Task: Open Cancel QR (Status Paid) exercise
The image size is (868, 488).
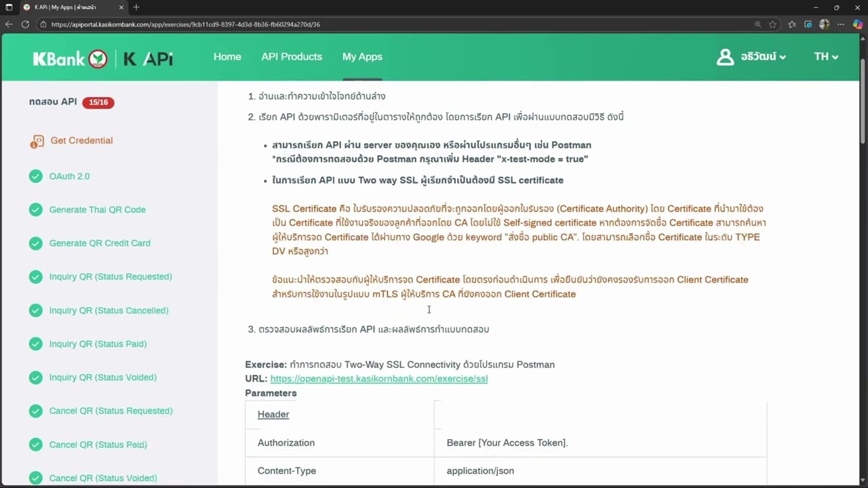Action: pos(98,445)
